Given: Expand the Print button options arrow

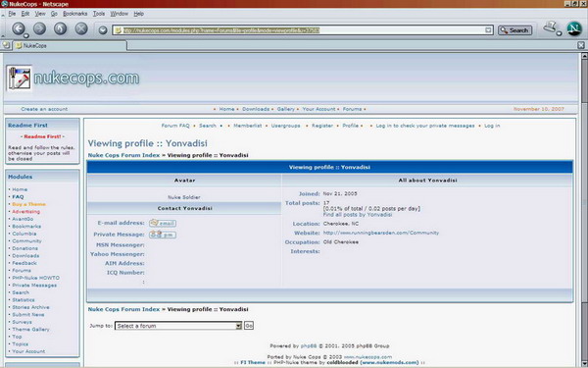Looking at the screenshot, I should 559,33.
